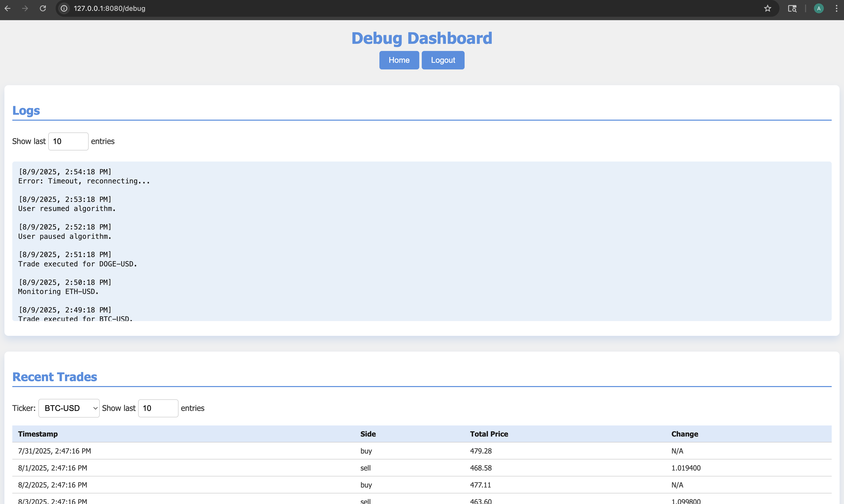This screenshot has height=504, width=844.
Task: Open the profile avatar menu
Action: (x=819, y=8)
